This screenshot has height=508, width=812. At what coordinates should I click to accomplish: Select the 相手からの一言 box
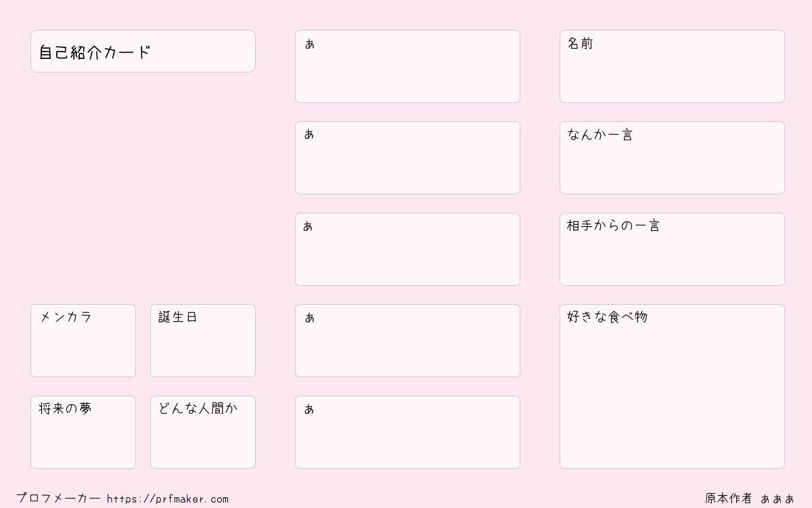point(672,249)
